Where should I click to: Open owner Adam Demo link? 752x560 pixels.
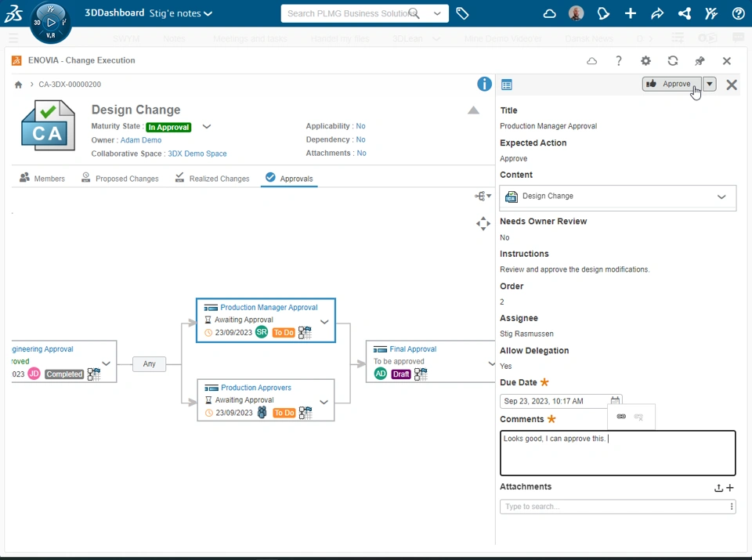[141, 140]
